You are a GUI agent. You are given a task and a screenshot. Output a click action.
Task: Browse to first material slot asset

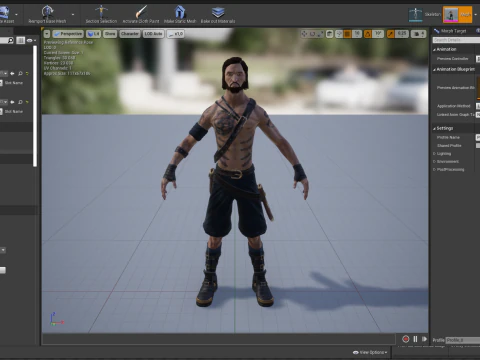(x=20, y=73)
